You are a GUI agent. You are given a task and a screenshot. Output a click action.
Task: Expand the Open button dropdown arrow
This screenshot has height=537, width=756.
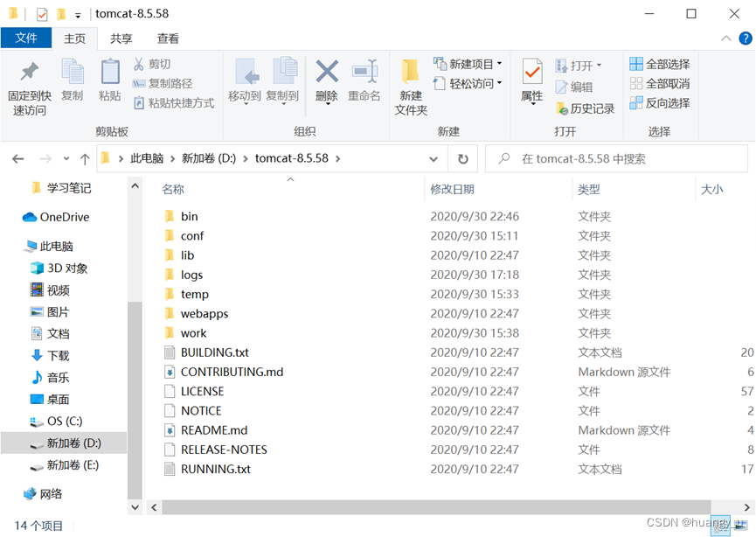pyautogui.click(x=599, y=65)
